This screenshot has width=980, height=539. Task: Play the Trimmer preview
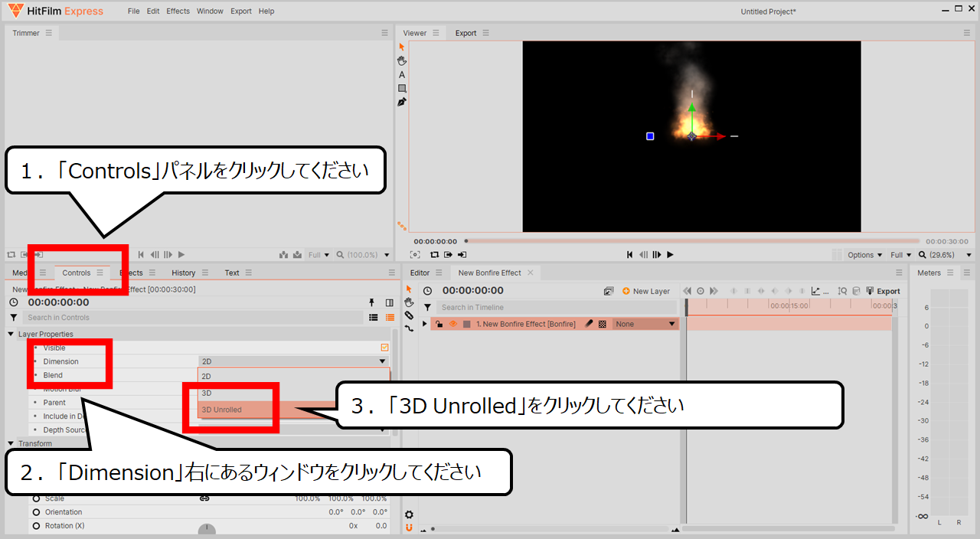pyautogui.click(x=181, y=255)
